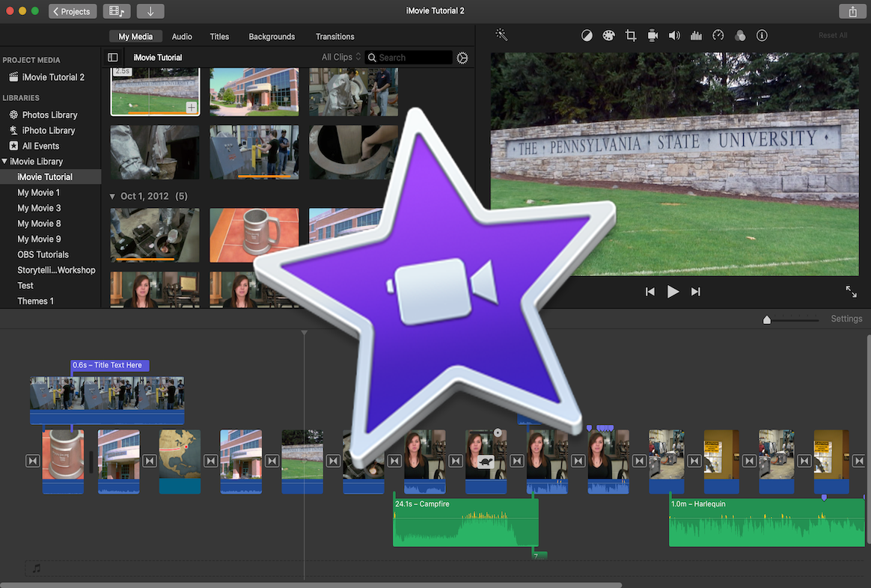
Task: Open the Stabilization camera icon
Action: (653, 36)
